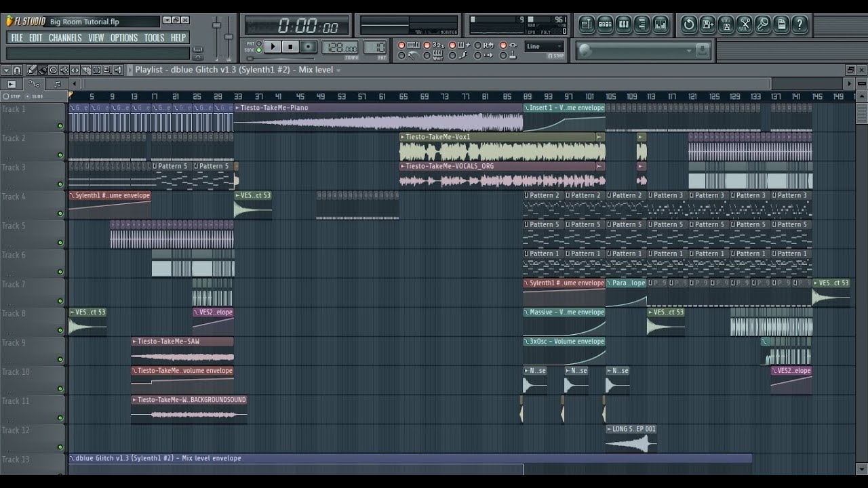Image resolution: width=868 pixels, height=488 pixels.
Task: Open the Mixer window icon
Action: [660, 24]
